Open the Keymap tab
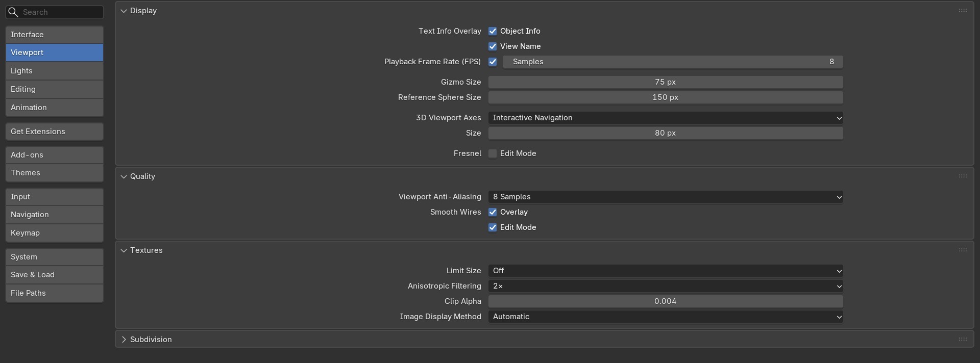Viewport: 980px width, 363px height. (x=55, y=233)
